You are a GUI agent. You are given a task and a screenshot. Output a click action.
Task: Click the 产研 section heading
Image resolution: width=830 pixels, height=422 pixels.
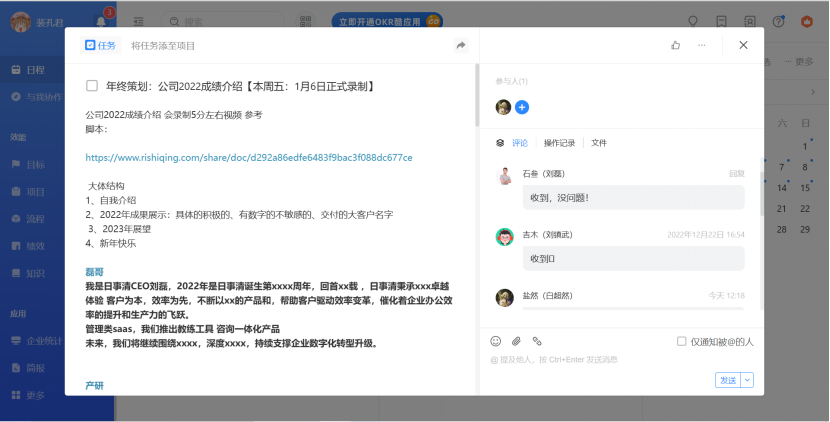tap(94, 385)
